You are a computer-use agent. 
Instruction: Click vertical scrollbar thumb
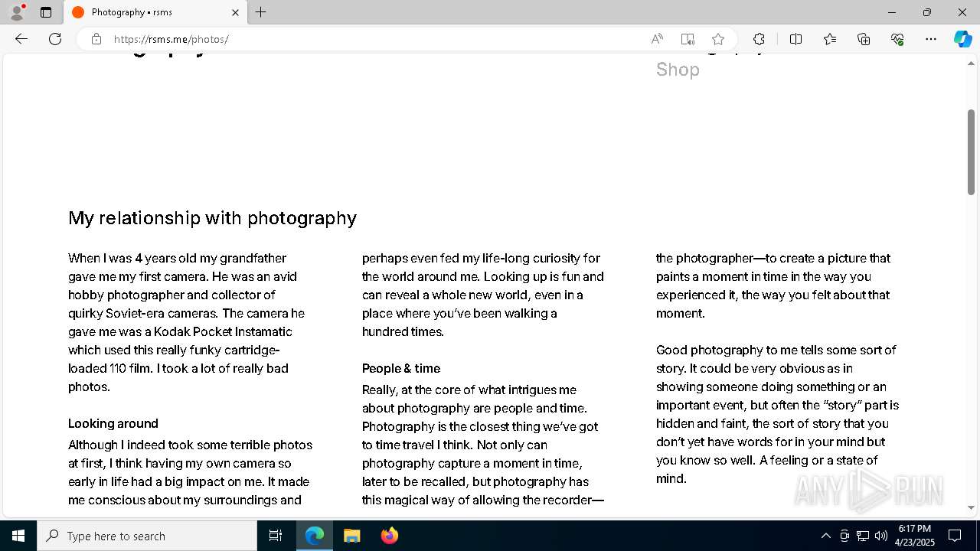click(971, 152)
